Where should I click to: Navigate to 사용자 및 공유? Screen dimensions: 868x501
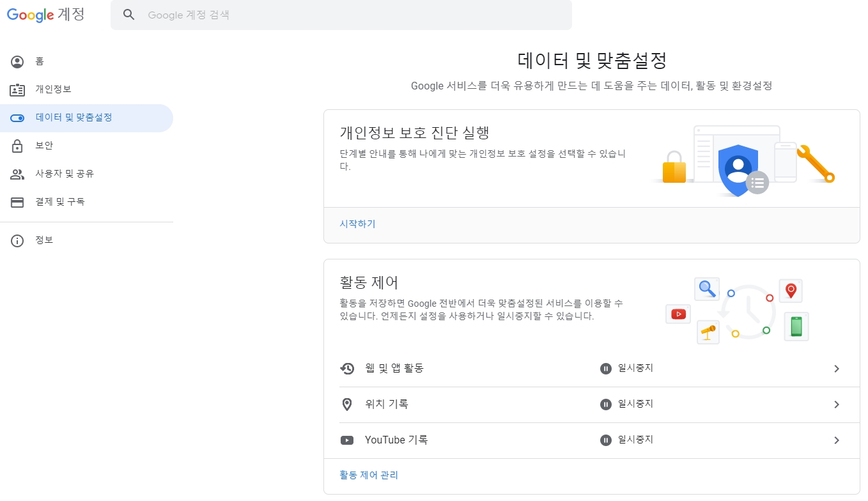(86, 174)
